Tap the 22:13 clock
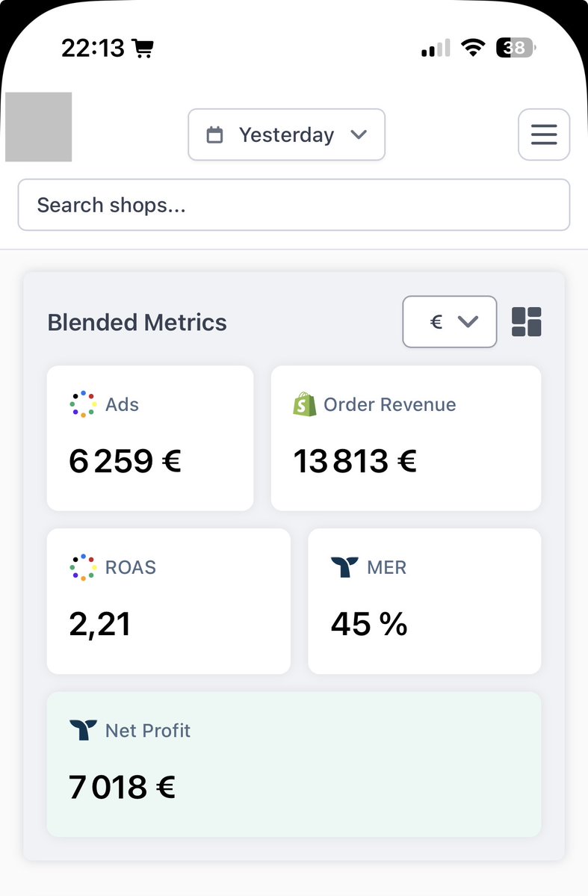The width and height of the screenshot is (588, 896). click(93, 49)
